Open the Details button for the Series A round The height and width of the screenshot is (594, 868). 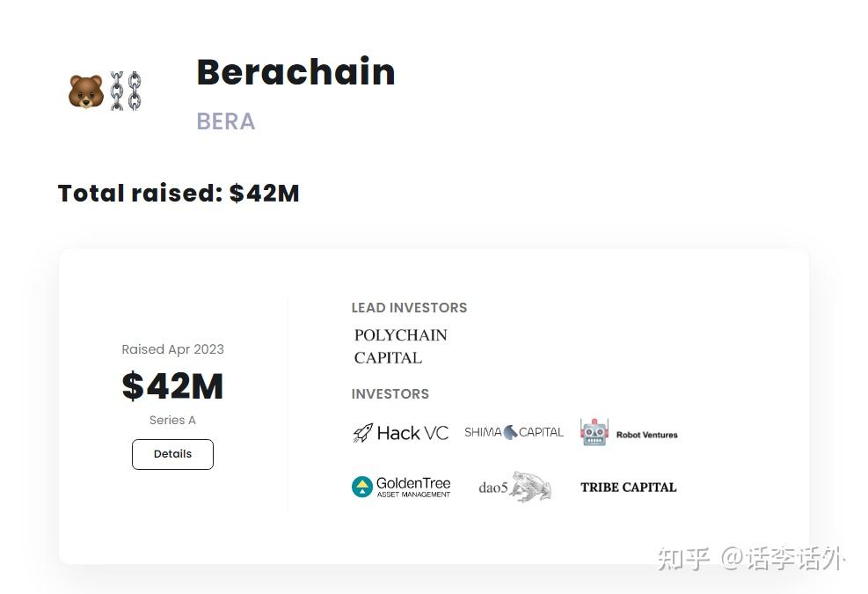[172, 454]
